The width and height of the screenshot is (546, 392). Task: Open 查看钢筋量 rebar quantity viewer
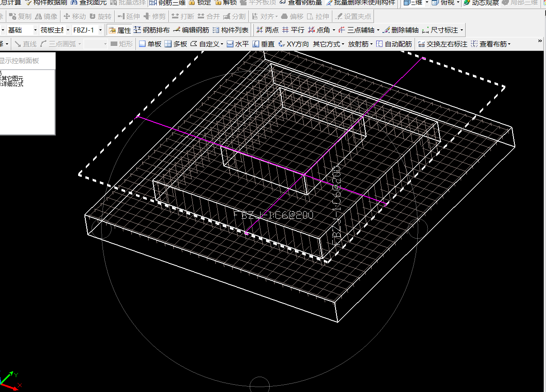pyautogui.click(x=300, y=2)
